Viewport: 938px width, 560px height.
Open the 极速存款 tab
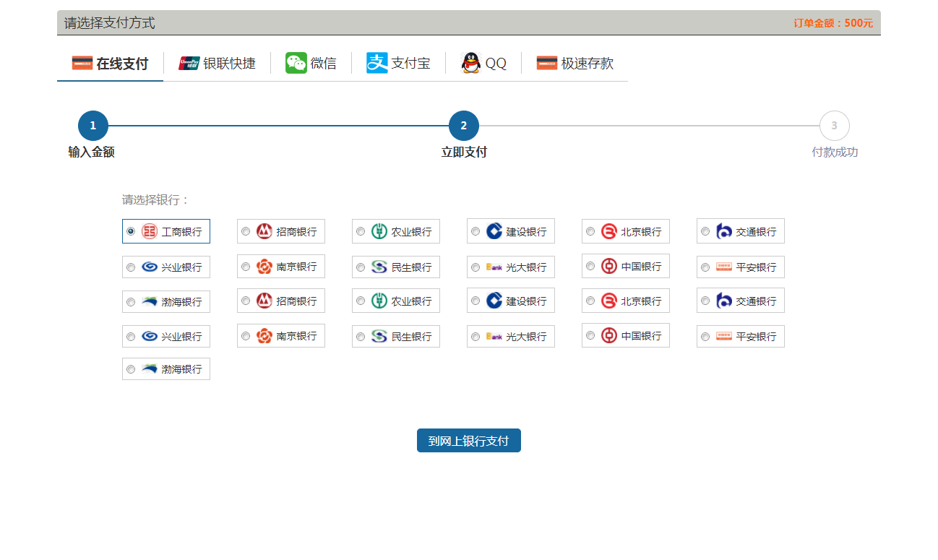[575, 64]
